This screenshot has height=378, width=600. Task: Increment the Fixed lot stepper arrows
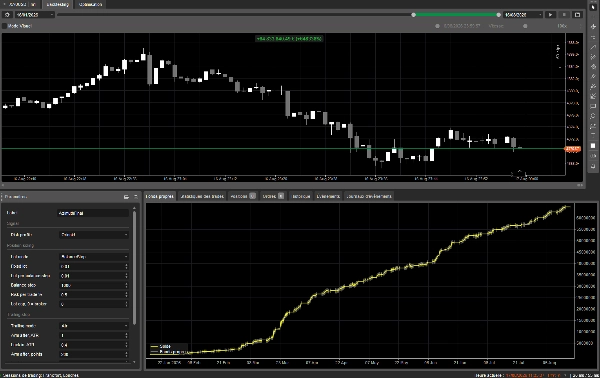(x=127, y=265)
